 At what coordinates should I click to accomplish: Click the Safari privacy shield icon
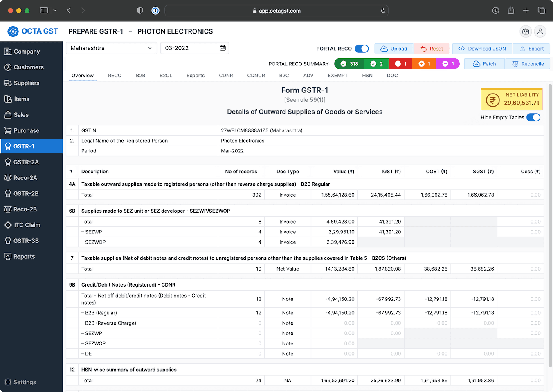pos(140,11)
